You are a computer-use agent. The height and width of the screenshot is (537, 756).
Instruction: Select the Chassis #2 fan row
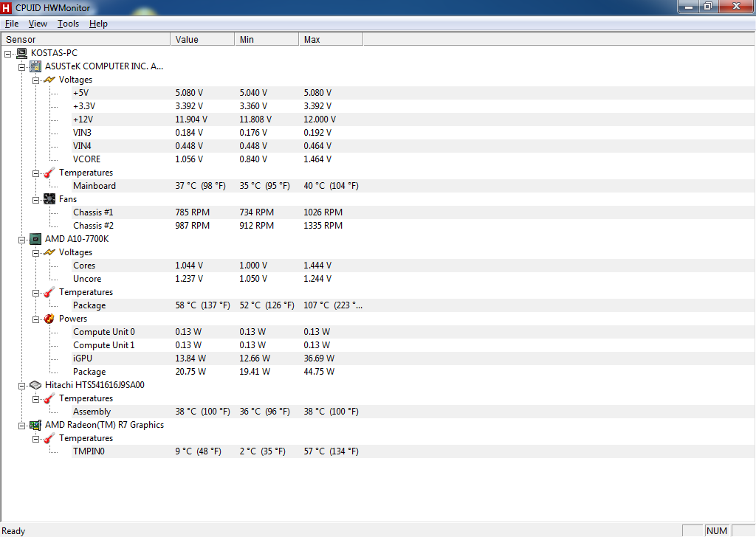pos(413,226)
